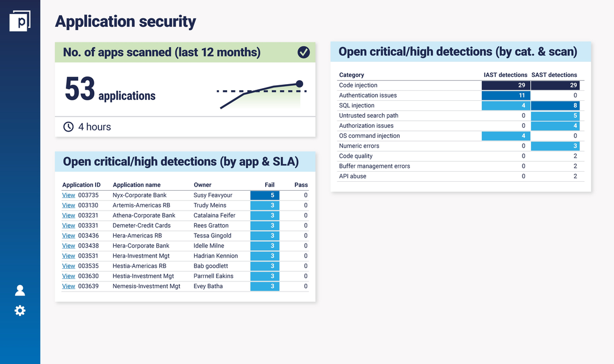Click View beside Hera-Americas RB
This screenshot has width=614, height=364.
coord(68,235)
